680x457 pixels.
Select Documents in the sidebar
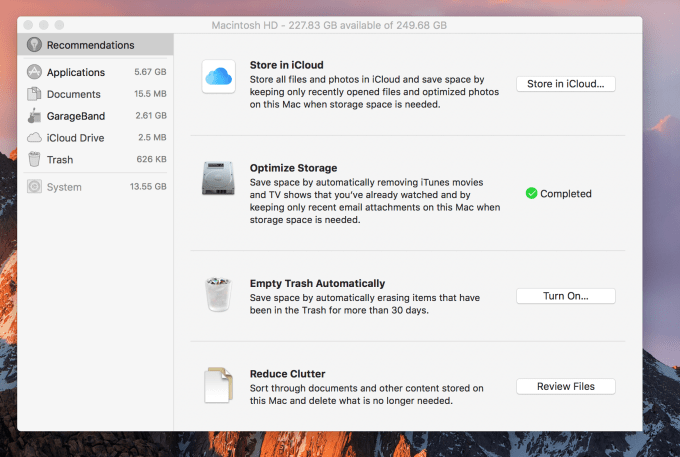tap(73, 94)
